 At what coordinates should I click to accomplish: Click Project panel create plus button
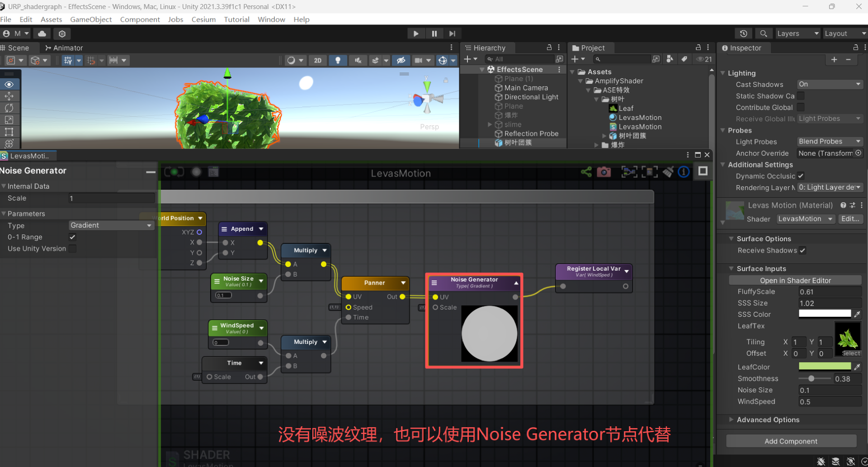pyautogui.click(x=575, y=59)
